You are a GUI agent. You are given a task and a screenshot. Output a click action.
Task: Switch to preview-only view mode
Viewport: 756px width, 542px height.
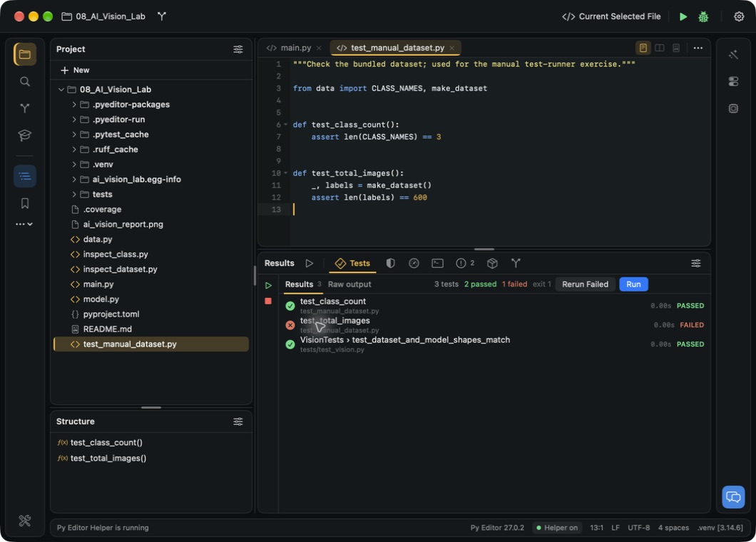(675, 48)
